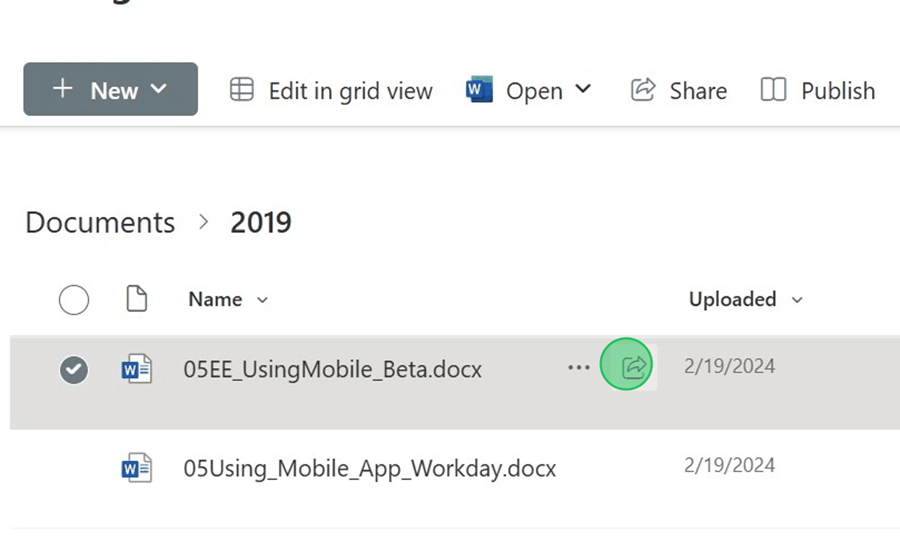900x541 pixels.
Task: Click the uploaded date on the 05Using_Mobile_App_Workday.docx row
Action: coord(729,465)
